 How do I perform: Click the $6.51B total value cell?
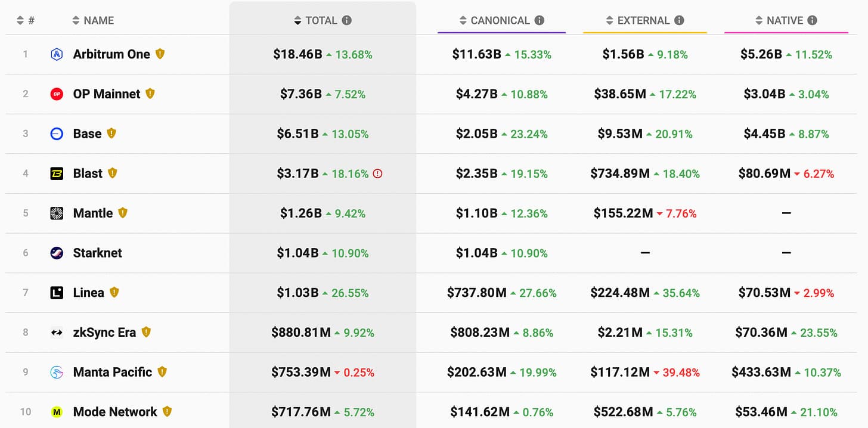point(297,134)
